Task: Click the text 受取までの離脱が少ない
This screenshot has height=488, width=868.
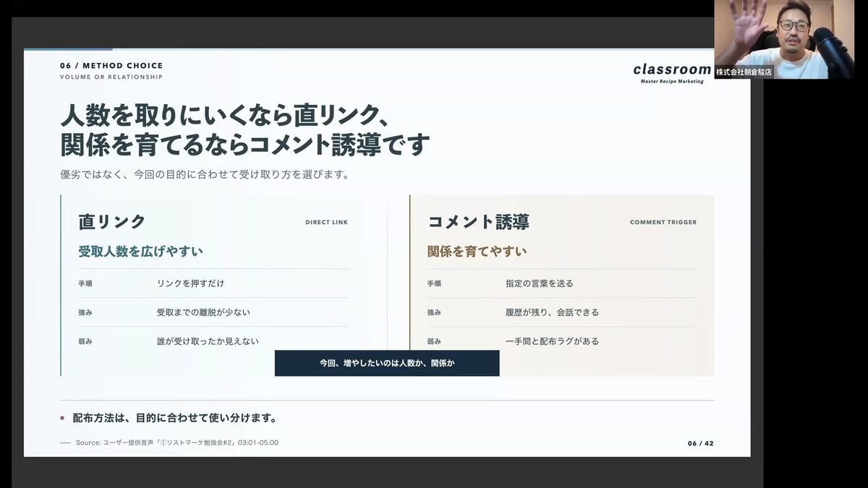Action: click(203, 312)
